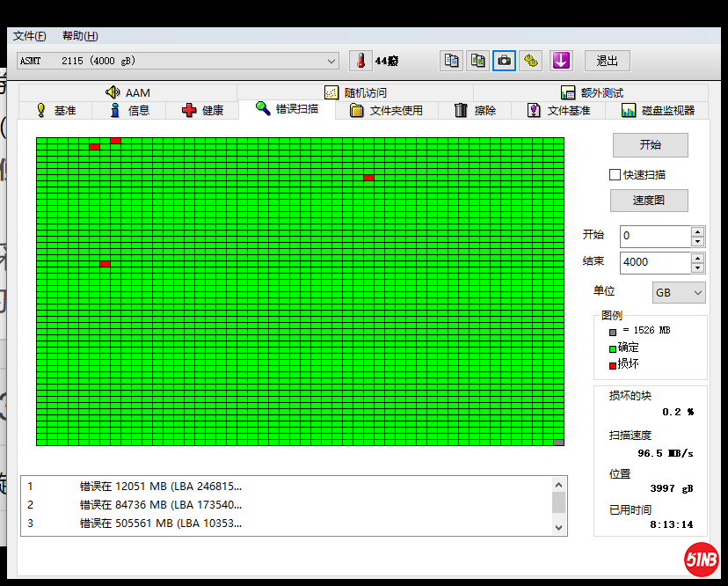Increase the 开始 start value with up arrow
Viewport: 728px width, 586px height.
click(x=697, y=231)
